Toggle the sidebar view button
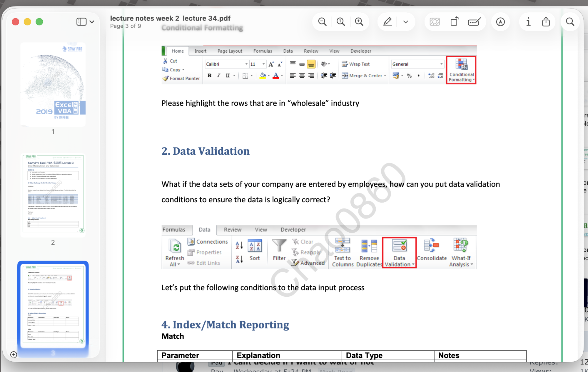The width and height of the screenshot is (588, 372). tap(81, 22)
